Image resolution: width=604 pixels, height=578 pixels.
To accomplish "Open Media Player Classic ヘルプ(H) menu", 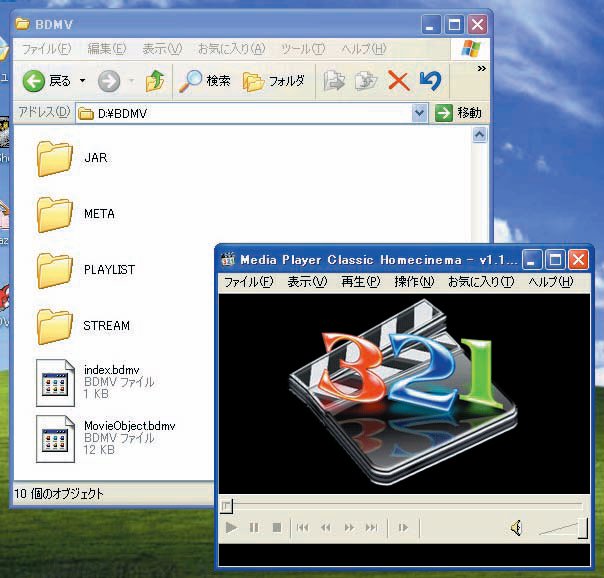I will [x=550, y=282].
